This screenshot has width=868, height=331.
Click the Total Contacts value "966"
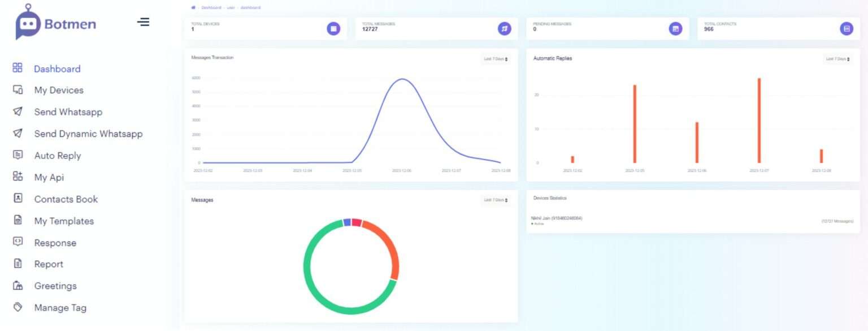(x=709, y=29)
